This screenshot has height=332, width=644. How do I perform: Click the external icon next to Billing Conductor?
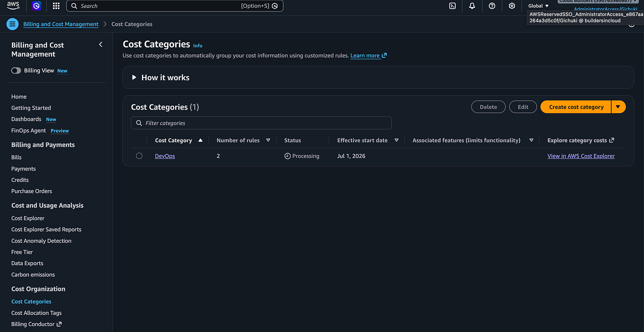(59, 324)
